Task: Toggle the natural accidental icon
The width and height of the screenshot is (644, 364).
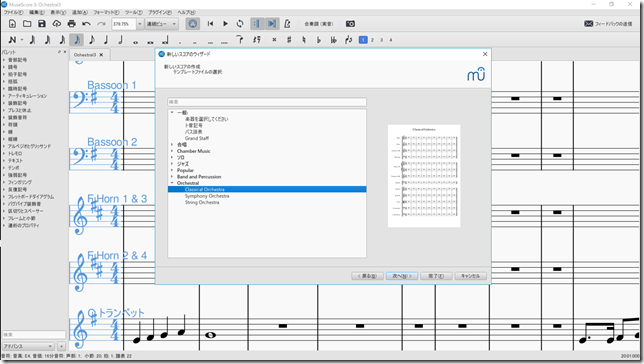Action: [x=304, y=40]
